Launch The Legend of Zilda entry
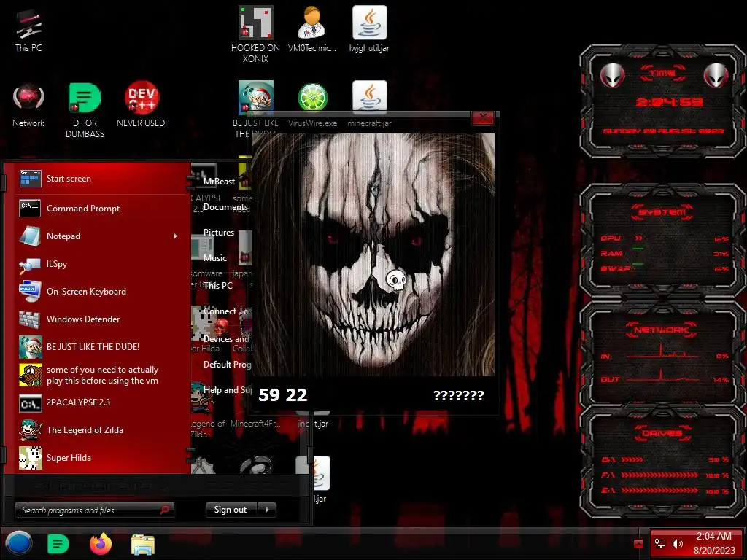The width and height of the screenshot is (747, 560). pyautogui.click(x=101, y=430)
